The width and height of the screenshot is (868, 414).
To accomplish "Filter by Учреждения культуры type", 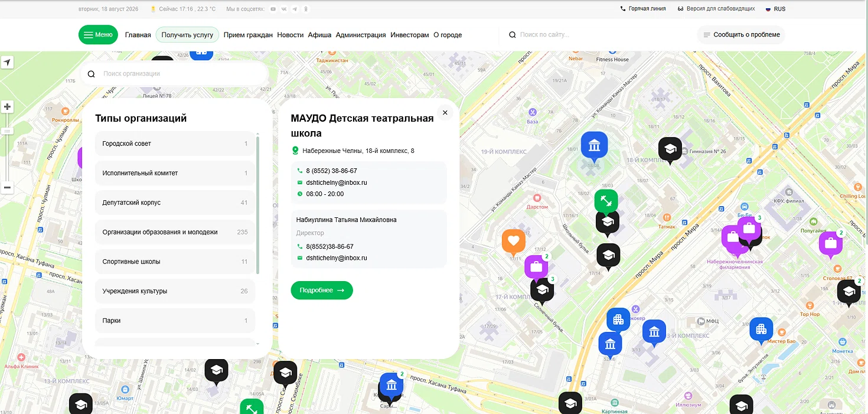I will pos(175,291).
